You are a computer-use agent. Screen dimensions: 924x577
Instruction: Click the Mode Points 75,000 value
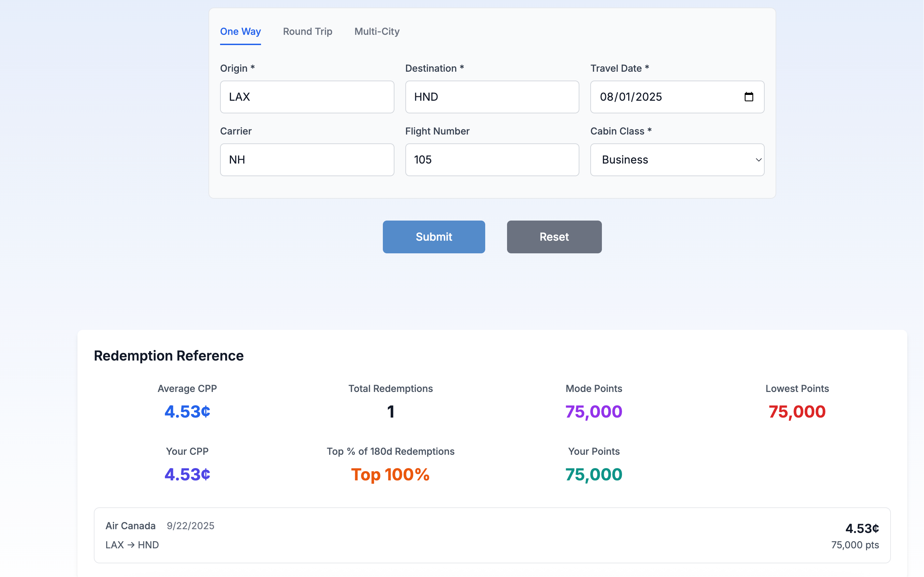point(593,412)
